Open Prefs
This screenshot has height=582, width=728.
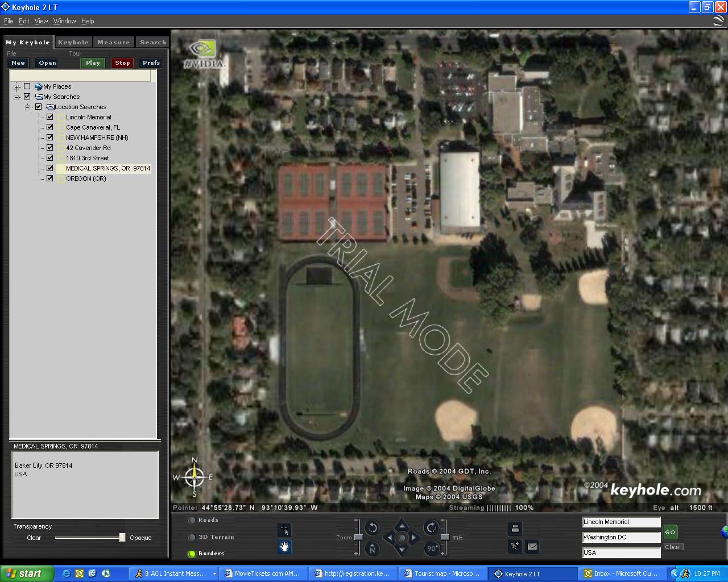[151, 63]
